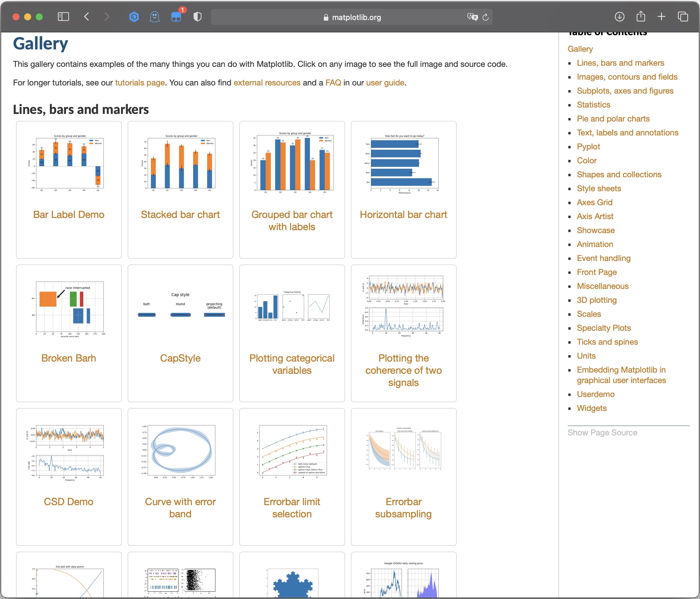Click the CapStyle title link

(181, 358)
